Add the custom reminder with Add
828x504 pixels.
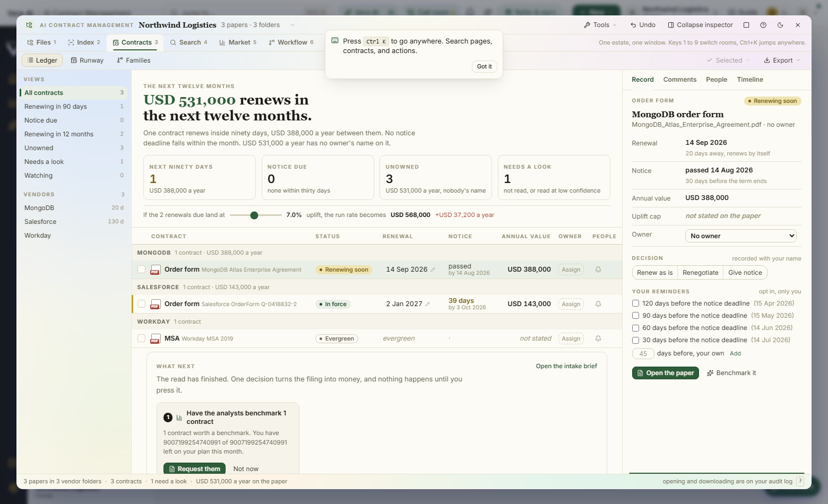coord(735,354)
